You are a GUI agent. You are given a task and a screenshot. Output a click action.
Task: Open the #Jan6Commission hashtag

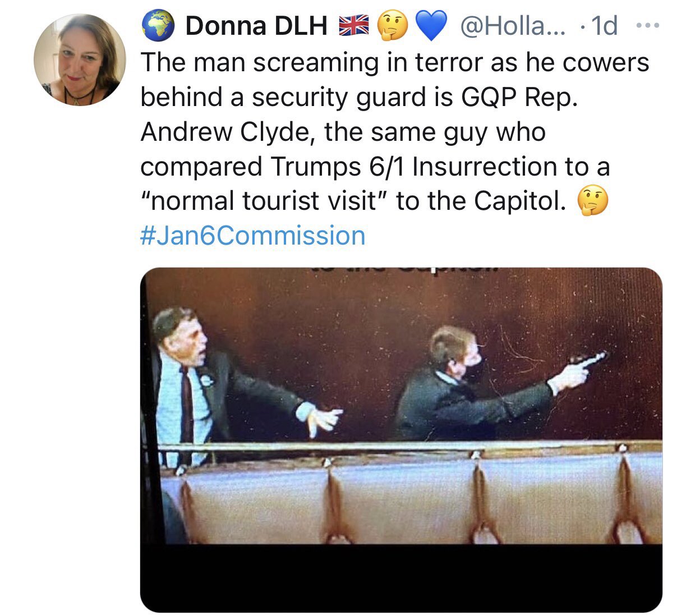[252, 236]
